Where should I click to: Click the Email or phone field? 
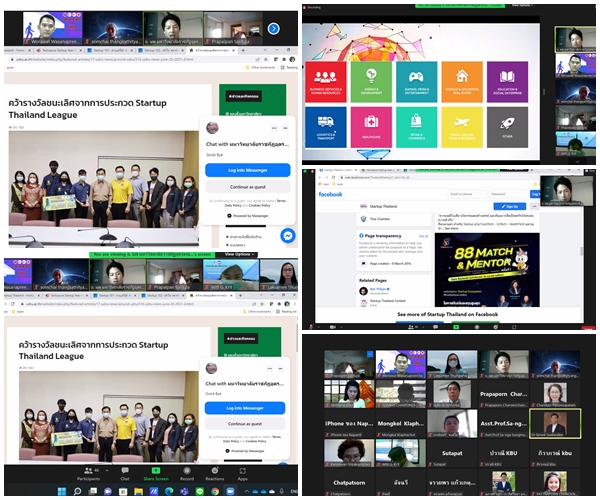click(x=467, y=194)
